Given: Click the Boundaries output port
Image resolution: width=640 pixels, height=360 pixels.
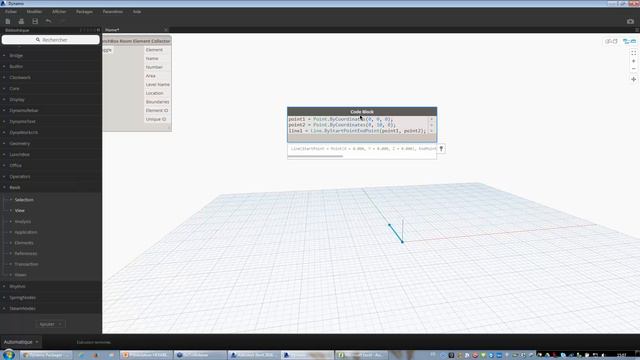Looking at the screenshot, I should pyautogui.click(x=158, y=102).
